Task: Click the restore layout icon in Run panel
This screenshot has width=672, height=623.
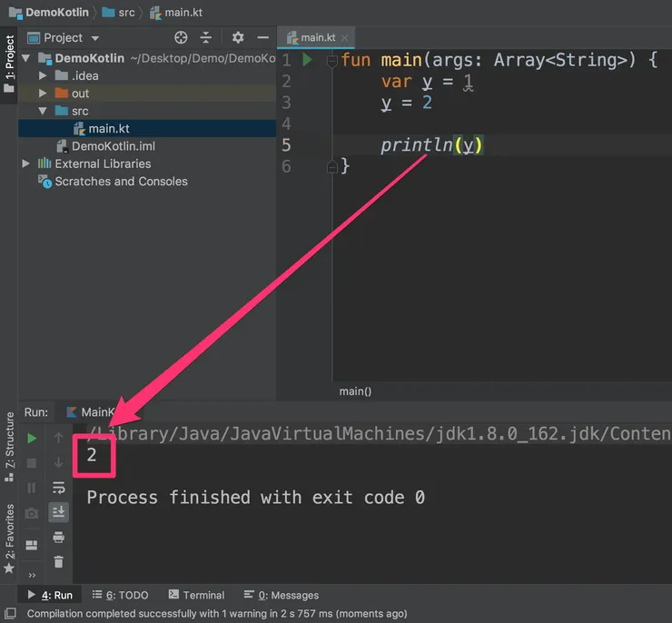Action: coord(32,545)
